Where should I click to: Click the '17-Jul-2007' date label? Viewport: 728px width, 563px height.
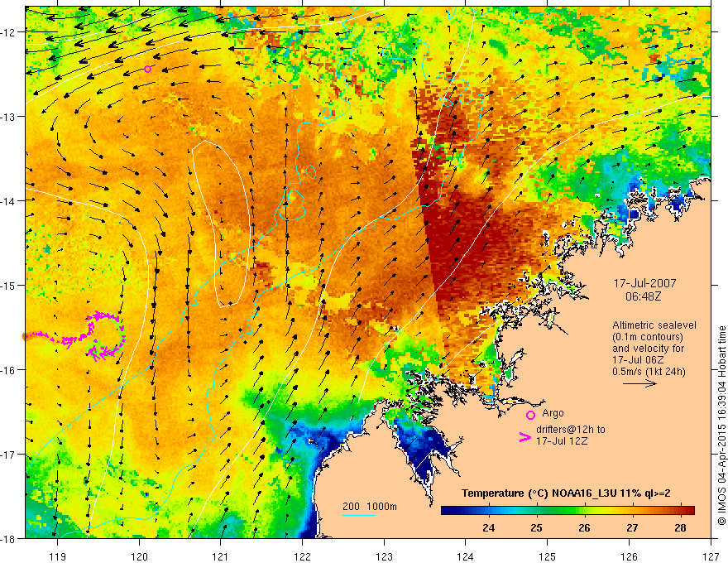point(645,283)
